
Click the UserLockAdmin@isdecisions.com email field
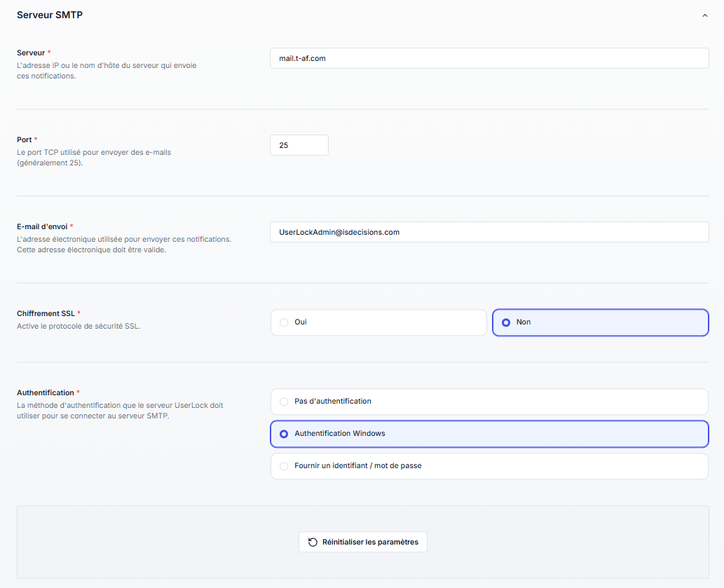489,232
